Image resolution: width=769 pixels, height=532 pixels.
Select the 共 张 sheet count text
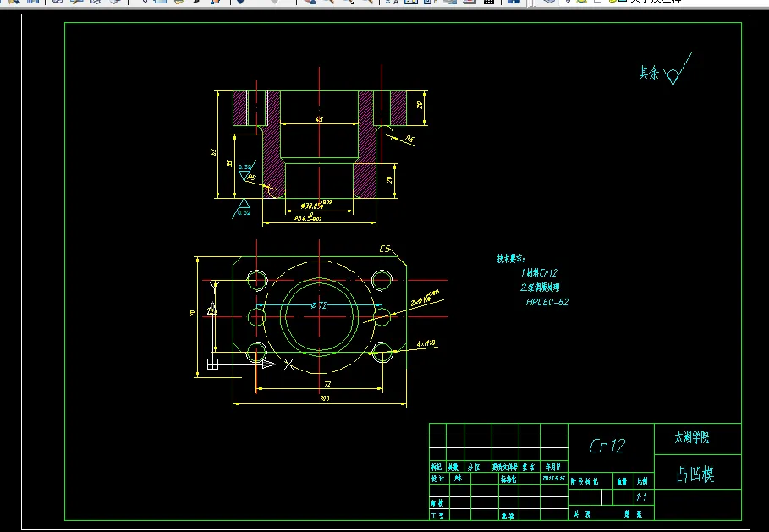pyautogui.click(x=582, y=514)
